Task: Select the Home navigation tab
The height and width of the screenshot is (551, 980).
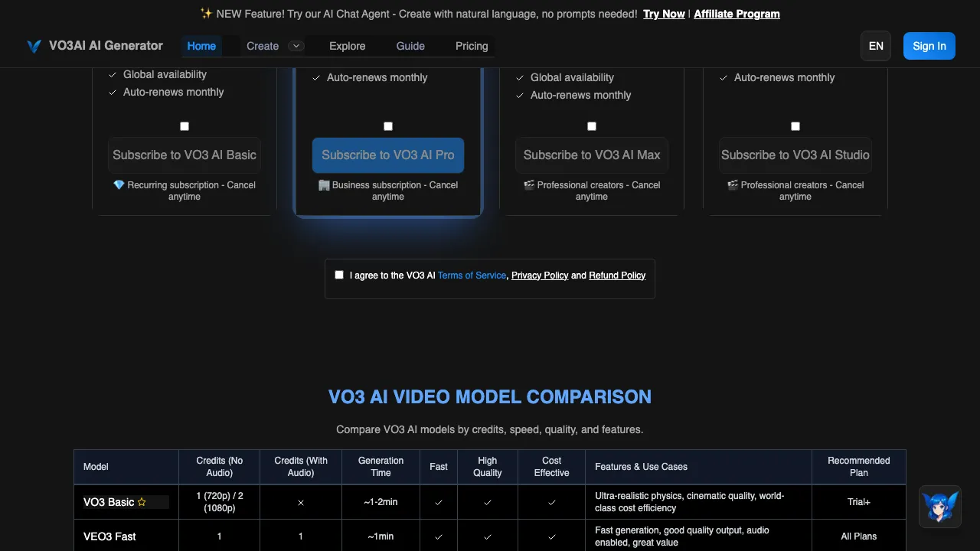Action: [x=201, y=46]
